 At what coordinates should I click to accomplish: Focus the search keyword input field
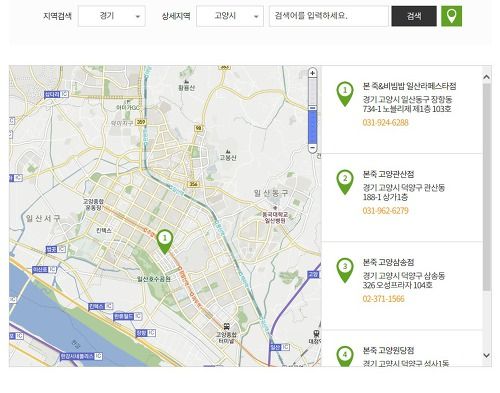329,16
